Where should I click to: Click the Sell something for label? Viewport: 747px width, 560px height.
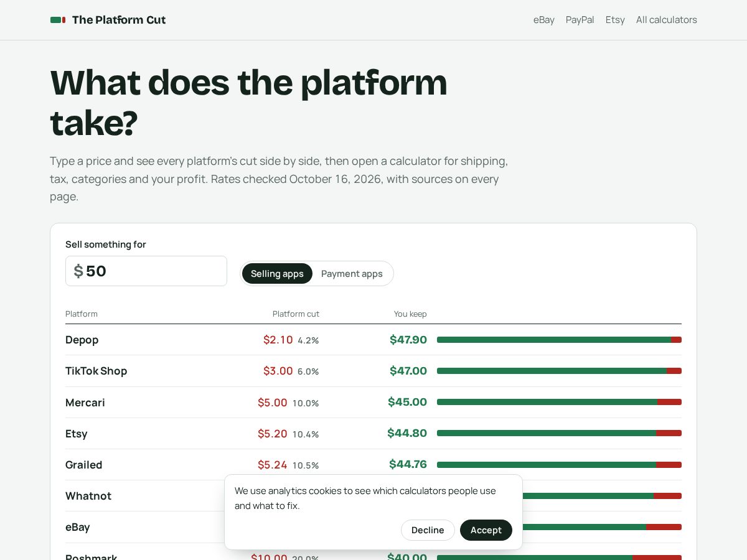(106, 245)
